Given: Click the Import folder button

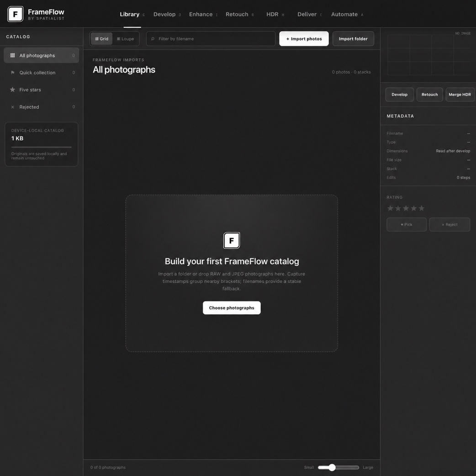Looking at the screenshot, I should coord(353,39).
